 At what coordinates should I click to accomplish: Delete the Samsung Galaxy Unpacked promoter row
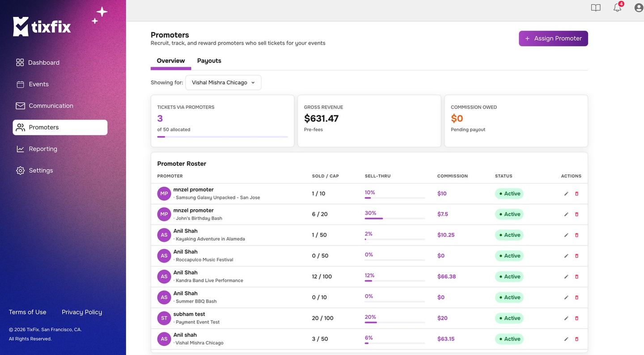pos(576,194)
